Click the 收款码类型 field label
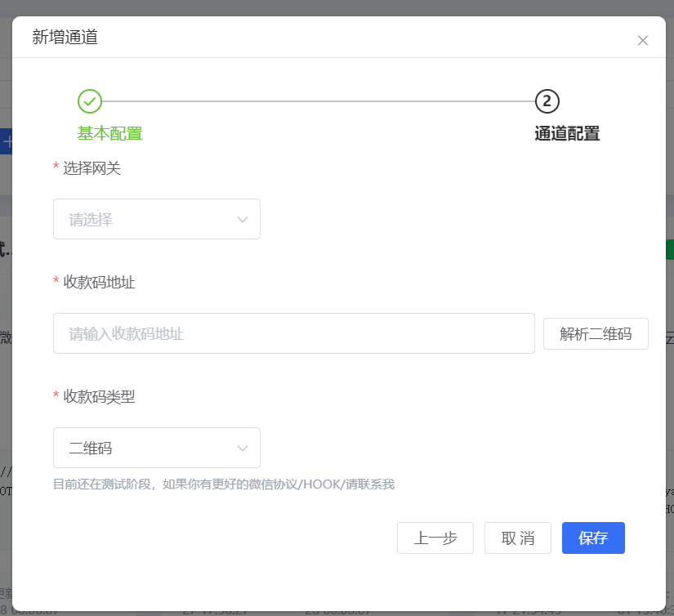The image size is (674, 616). pos(99,397)
